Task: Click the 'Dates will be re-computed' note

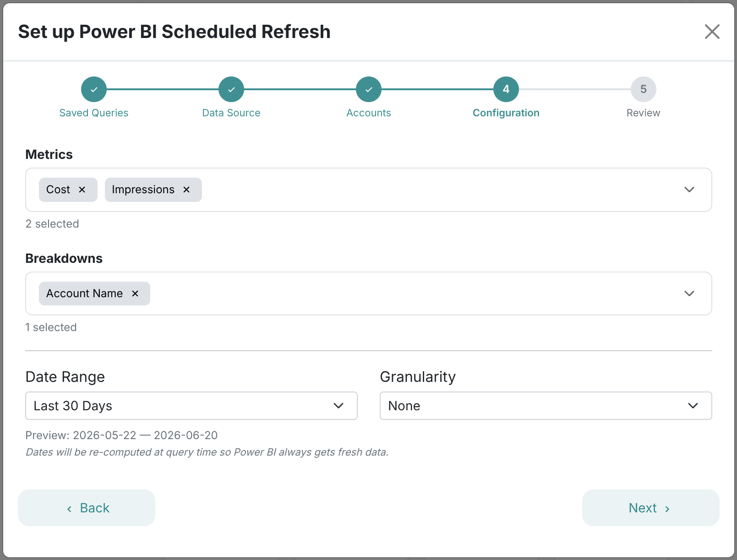Action: (207, 452)
